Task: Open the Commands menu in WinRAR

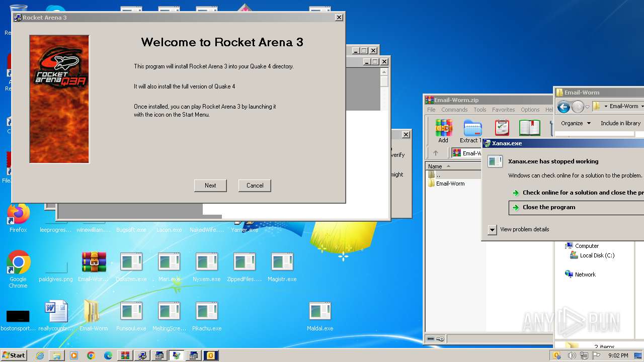Action: click(454, 110)
